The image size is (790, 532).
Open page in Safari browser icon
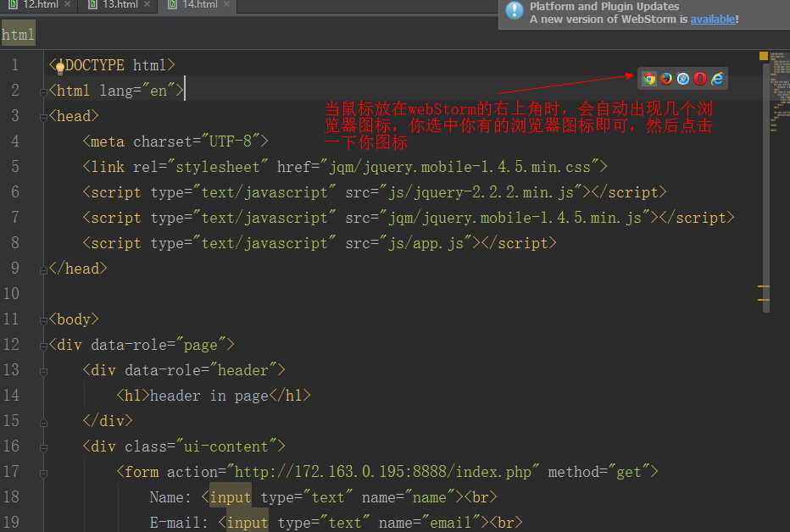[683, 79]
